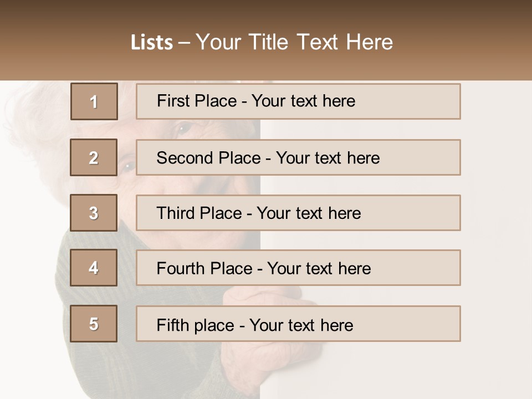Click the number 5 box
532x399 pixels.
(x=94, y=324)
